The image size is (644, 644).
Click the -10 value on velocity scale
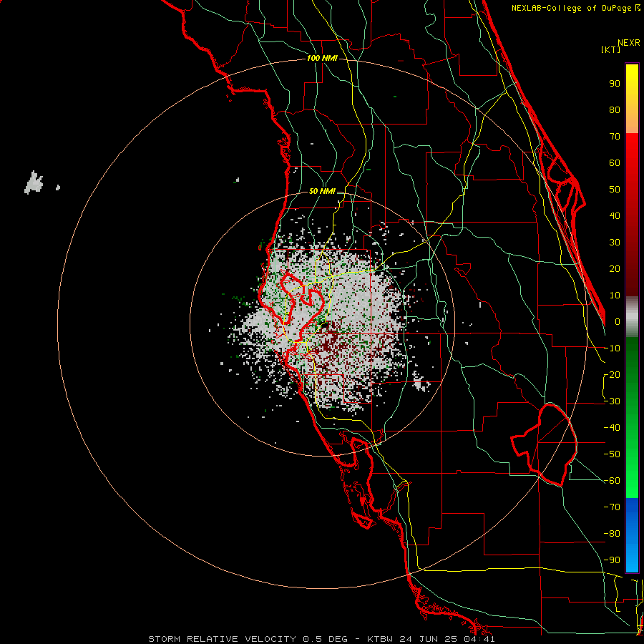[x=612, y=348]
